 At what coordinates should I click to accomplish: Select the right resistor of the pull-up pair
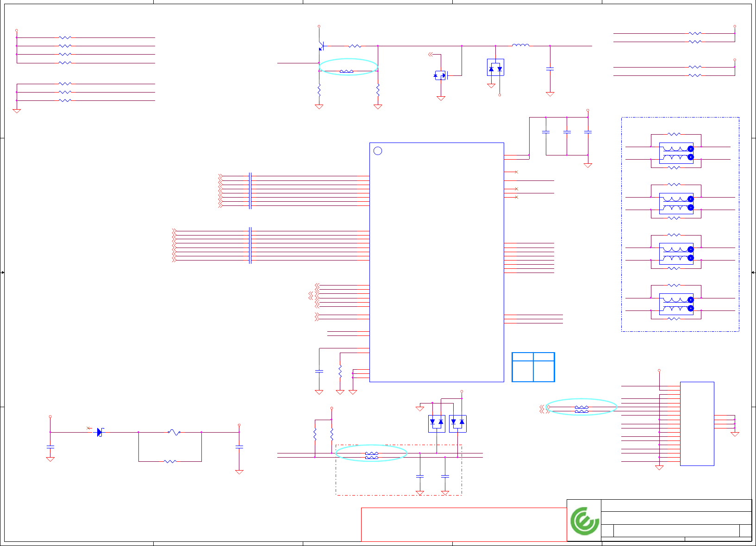click(332, 434)
